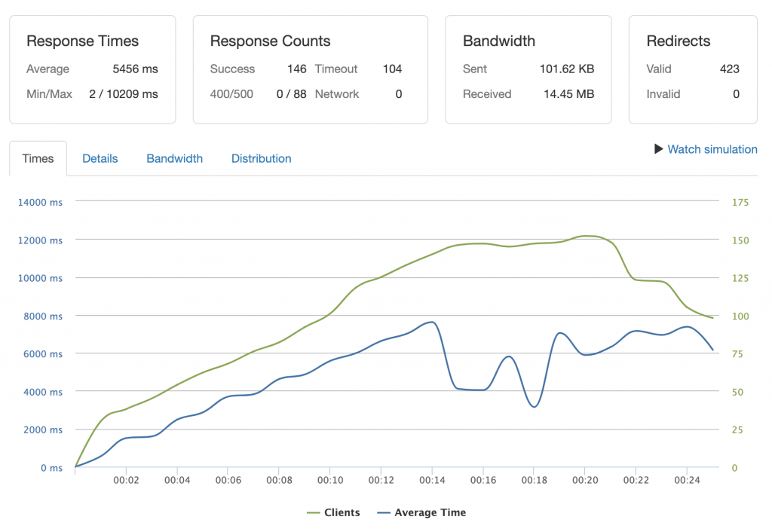Click the 00:02 time axis label

coord(126,480)
